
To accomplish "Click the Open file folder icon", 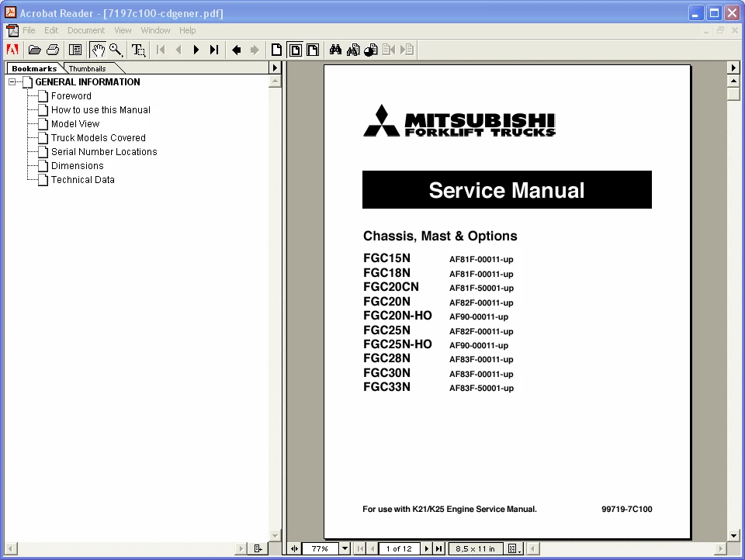I will click(34, 50).
